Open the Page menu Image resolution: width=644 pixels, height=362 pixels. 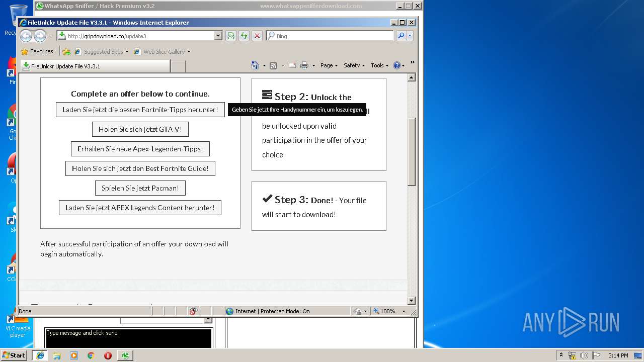click(329, 65)
